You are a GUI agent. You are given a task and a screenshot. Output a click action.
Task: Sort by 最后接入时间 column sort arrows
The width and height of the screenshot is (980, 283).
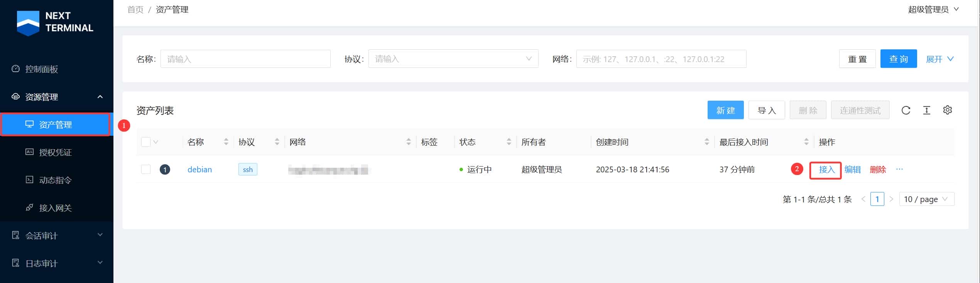tap(806, 142)
